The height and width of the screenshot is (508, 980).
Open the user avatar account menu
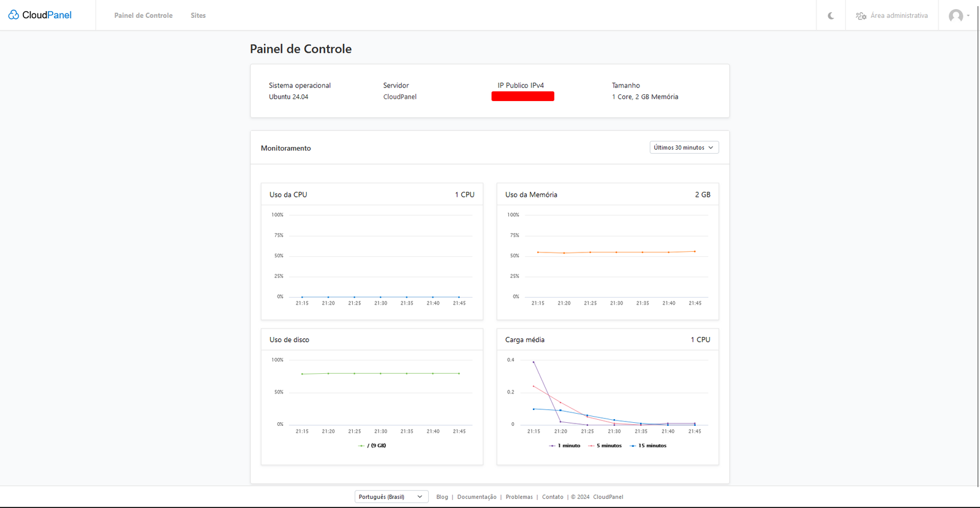(x=958, y=16)
